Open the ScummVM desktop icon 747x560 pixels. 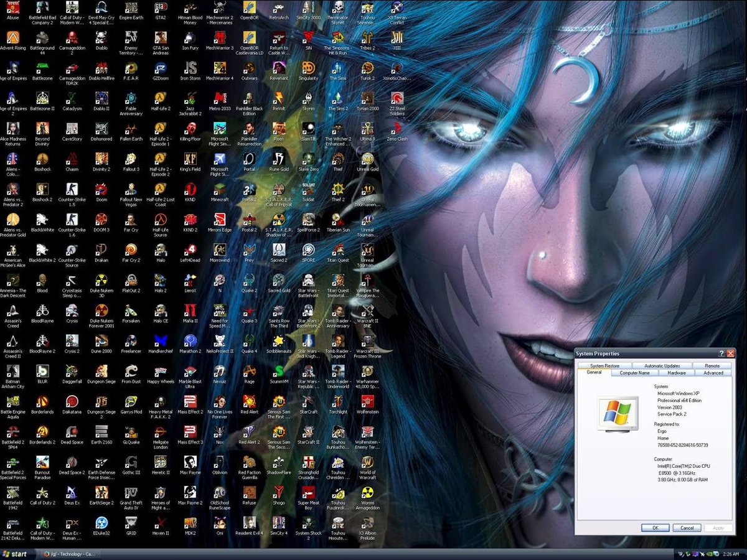[x=279, y=375]
